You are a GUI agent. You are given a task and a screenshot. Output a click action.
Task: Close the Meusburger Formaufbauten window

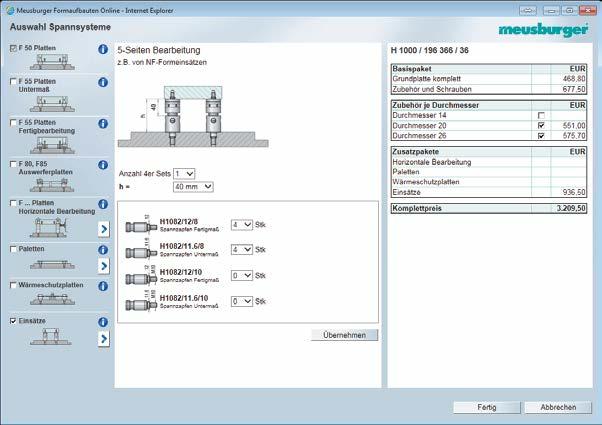588,10
